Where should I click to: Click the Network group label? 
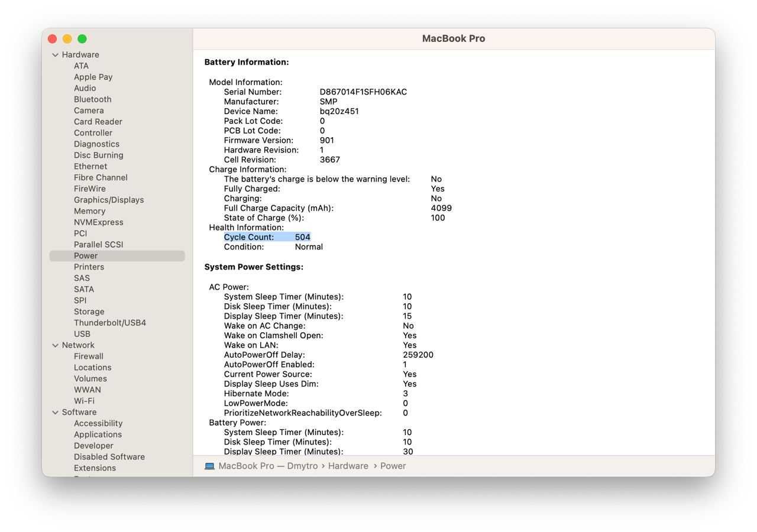[78, 345]
